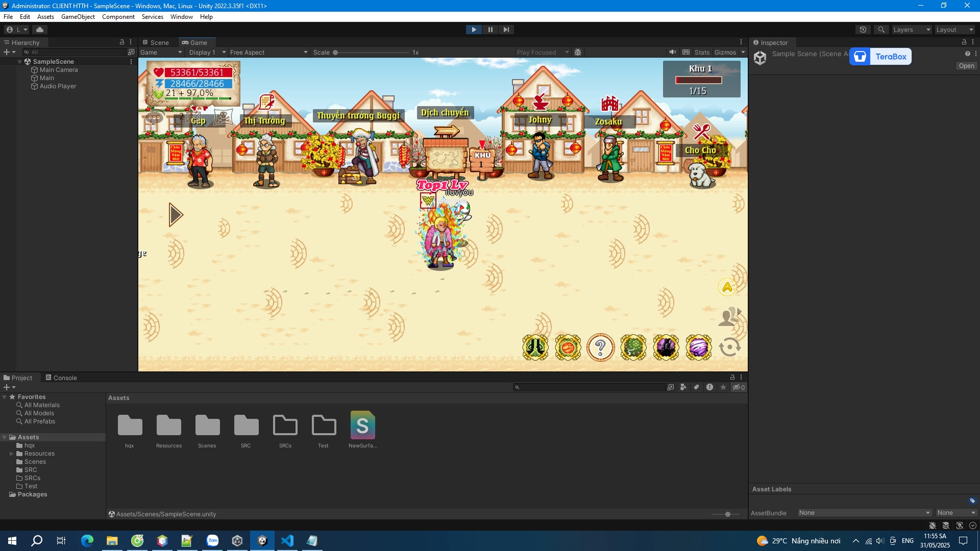
Task: Pause the game with the Pause button
Action: pyautogui.click(x=490, y=30)
